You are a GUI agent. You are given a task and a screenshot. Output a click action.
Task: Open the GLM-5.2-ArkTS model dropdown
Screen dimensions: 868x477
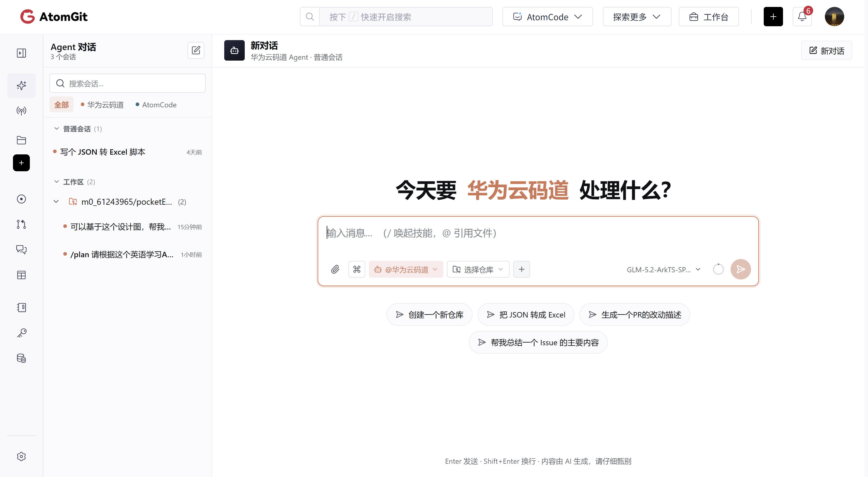click(x=663, y=269)
